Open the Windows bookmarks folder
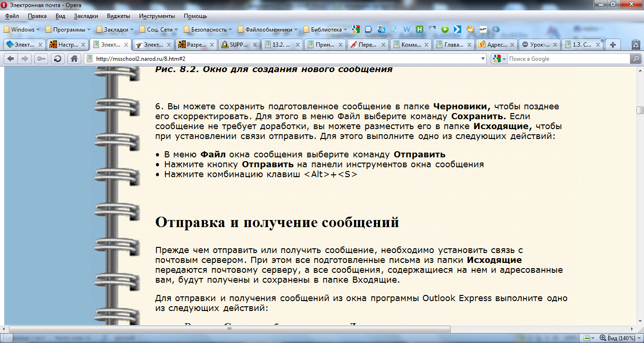Viewport: 644px width, 343px height. [22, 29]
